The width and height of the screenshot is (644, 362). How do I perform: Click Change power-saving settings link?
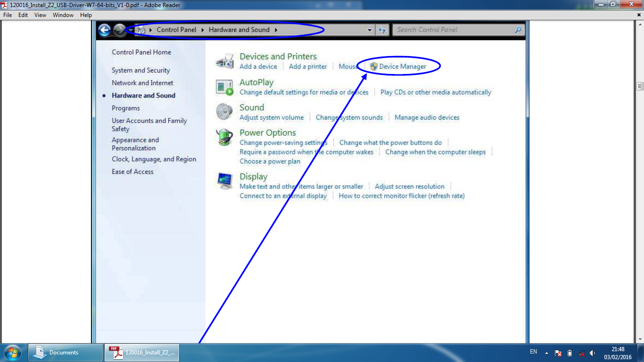(283, 142)
